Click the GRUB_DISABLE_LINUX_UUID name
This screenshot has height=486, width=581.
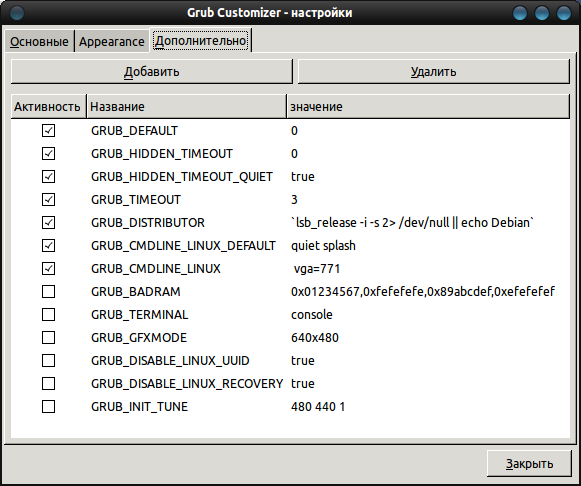tap(170, 361)
